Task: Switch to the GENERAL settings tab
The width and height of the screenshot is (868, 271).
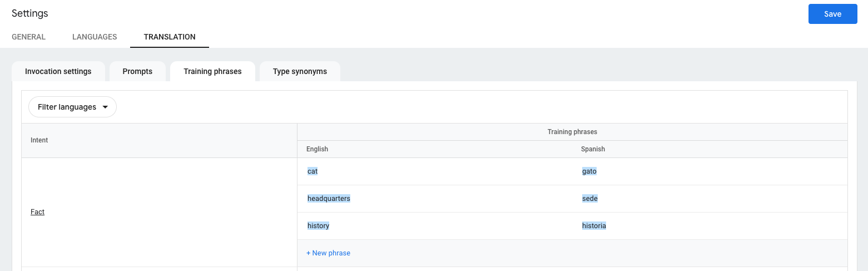Action: (28, 37)
